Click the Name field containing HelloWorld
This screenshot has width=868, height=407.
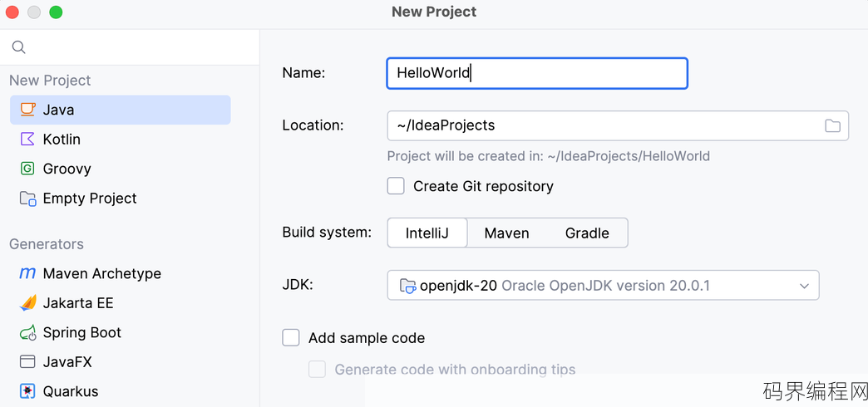537,74
